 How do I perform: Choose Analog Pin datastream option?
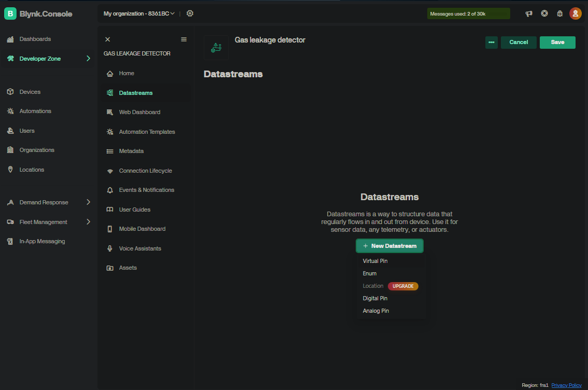[375, 311]
